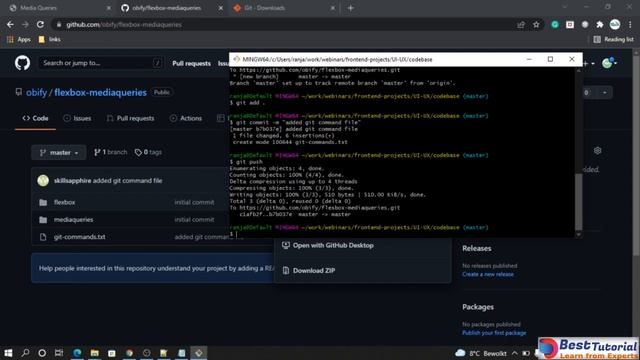The height and width of the screenshot is (360, 640).
Task: Open the Apps bookmarks shortcut
Action: (19, 40)
